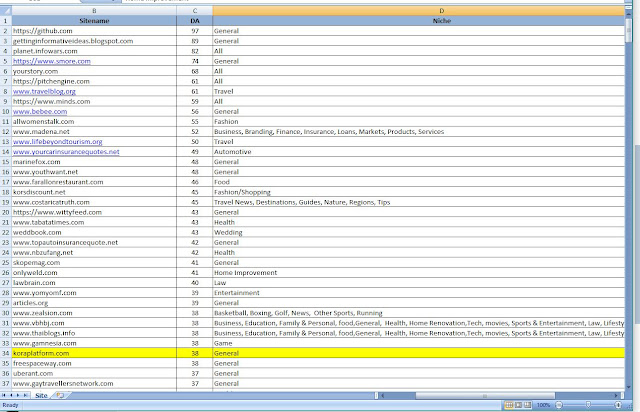Select the column B header
The width and height of the screenshot is (640, 412).
tap(94, 11)
